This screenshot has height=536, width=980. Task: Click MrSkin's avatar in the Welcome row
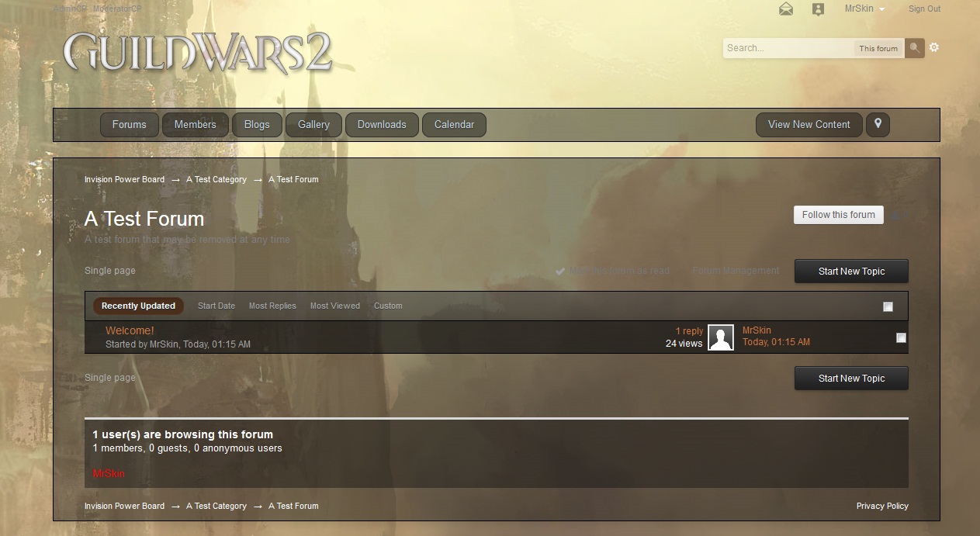721,337
